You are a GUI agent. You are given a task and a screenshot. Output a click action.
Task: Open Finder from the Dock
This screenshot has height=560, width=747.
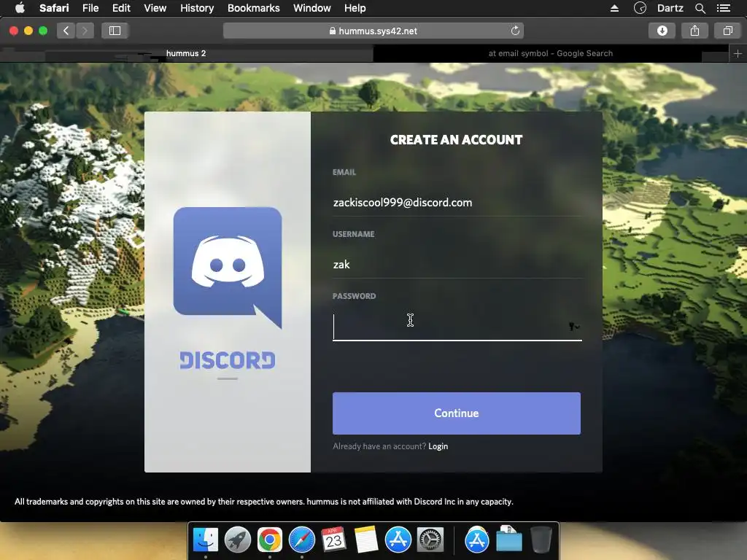(205, 540)
